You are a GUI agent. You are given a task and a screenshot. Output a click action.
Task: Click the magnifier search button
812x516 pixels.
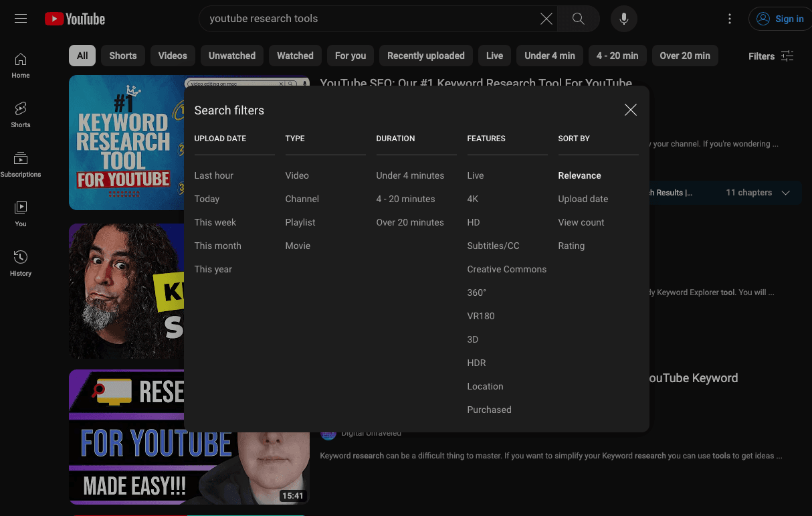click(579, 19)
